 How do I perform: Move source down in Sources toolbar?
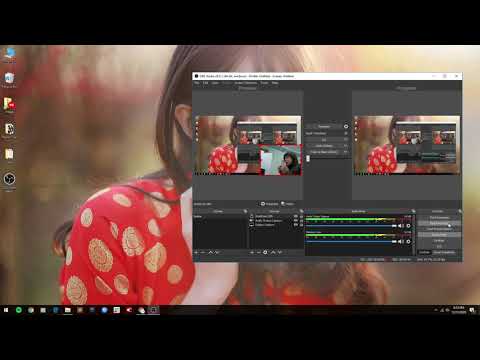[x=280, y=252]
